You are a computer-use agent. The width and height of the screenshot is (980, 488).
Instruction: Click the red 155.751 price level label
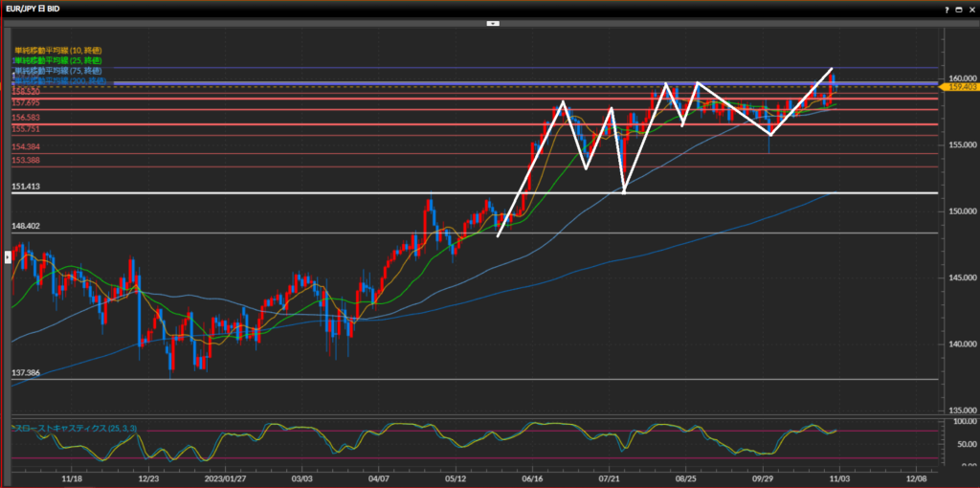[x=25, y=128]
